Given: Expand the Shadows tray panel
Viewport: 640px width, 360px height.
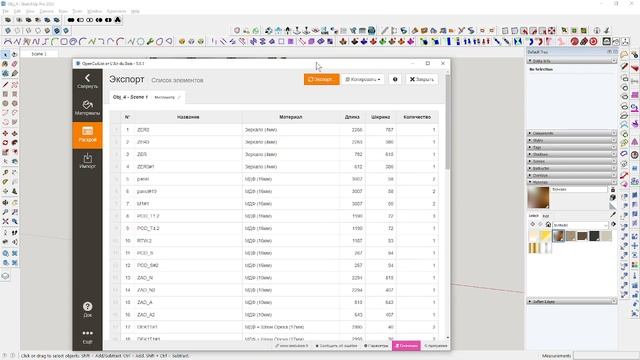Looking at the screenshot, I should (572, 154).
